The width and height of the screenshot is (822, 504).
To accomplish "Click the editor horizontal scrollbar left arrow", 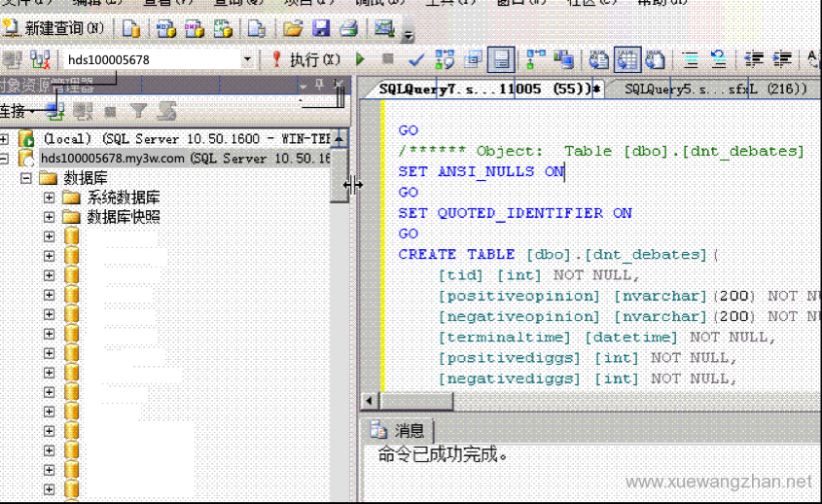I will tap(369, 401).
